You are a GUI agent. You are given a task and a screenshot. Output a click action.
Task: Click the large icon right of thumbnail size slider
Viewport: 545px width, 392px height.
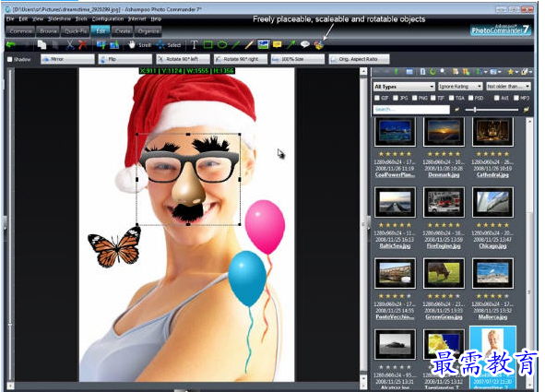(x=527, y=110)
